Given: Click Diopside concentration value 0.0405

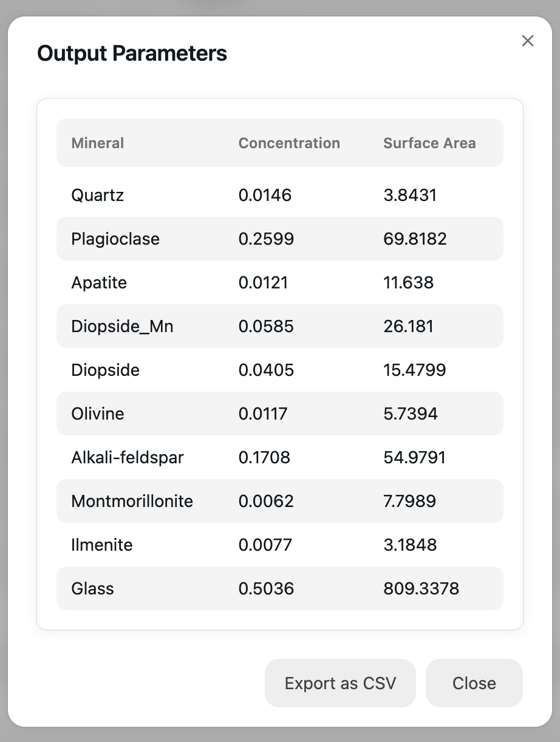Looking at the screenshot, I should point(266,370).
